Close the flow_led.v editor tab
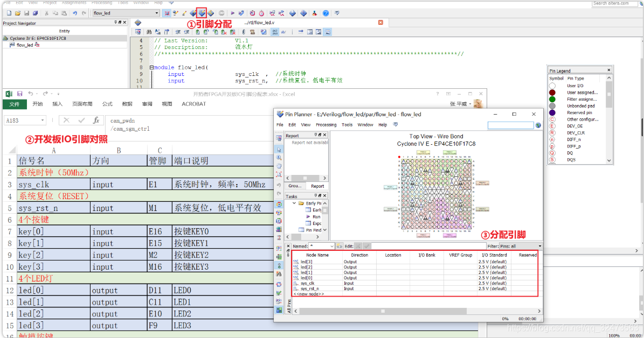 coord(380,23)
